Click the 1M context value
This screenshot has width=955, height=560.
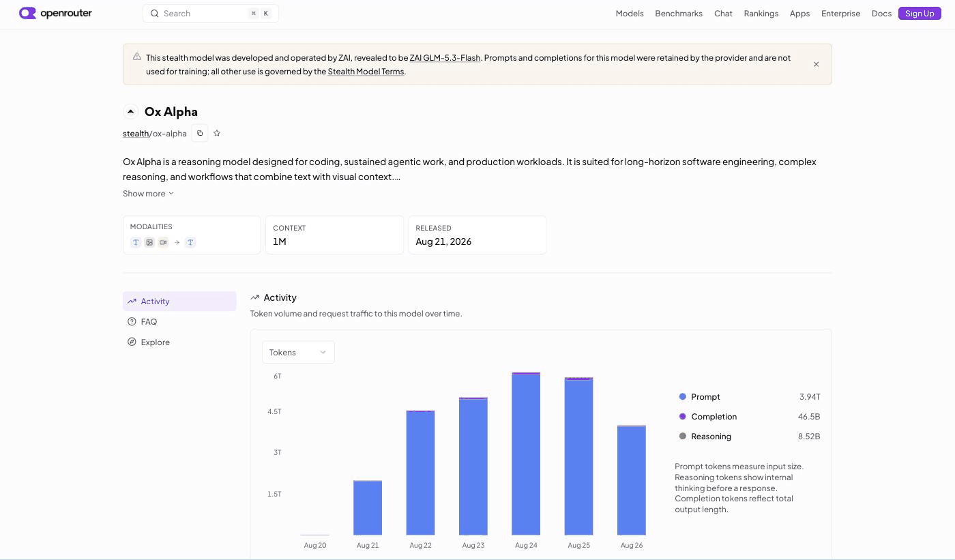280,241
